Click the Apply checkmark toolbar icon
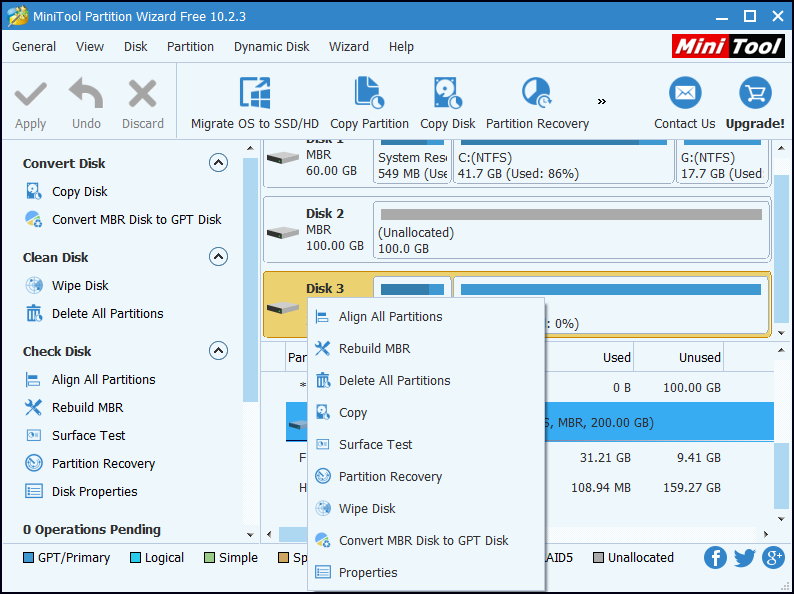 (30, 95)
